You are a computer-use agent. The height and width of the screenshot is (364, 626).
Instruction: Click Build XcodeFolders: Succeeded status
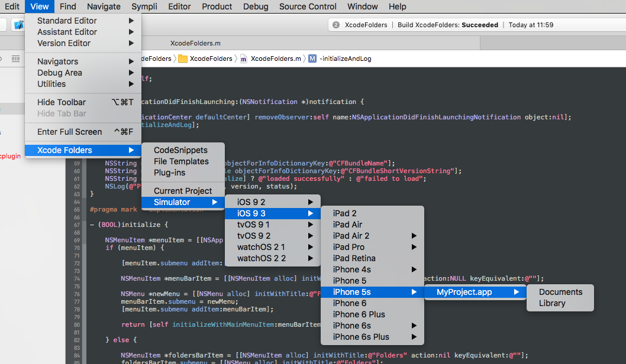click(x=447, y=25)
